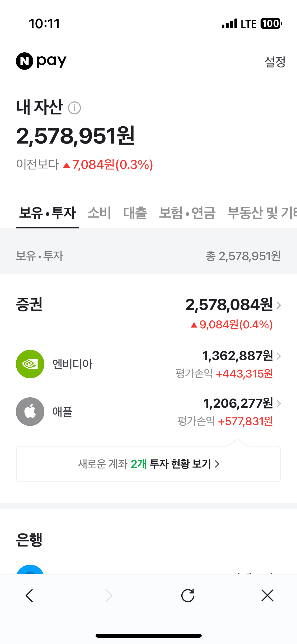
Task: Open 설정 settings
Action: tap(275, 62)
